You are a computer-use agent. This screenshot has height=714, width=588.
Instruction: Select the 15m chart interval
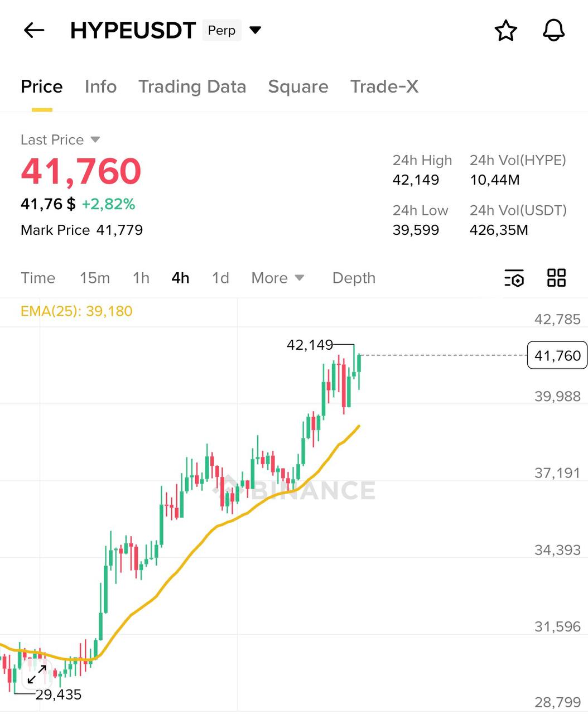coord(95,278)
